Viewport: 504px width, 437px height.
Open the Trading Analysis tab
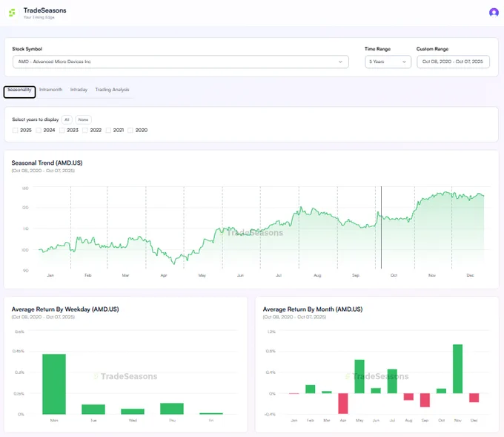point(112,90)
